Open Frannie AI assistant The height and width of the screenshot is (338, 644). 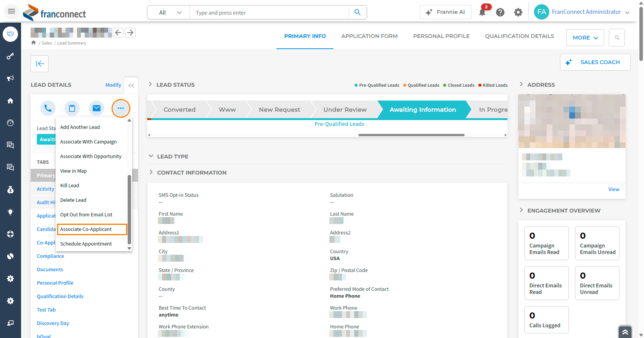click(x=445, y=12)
